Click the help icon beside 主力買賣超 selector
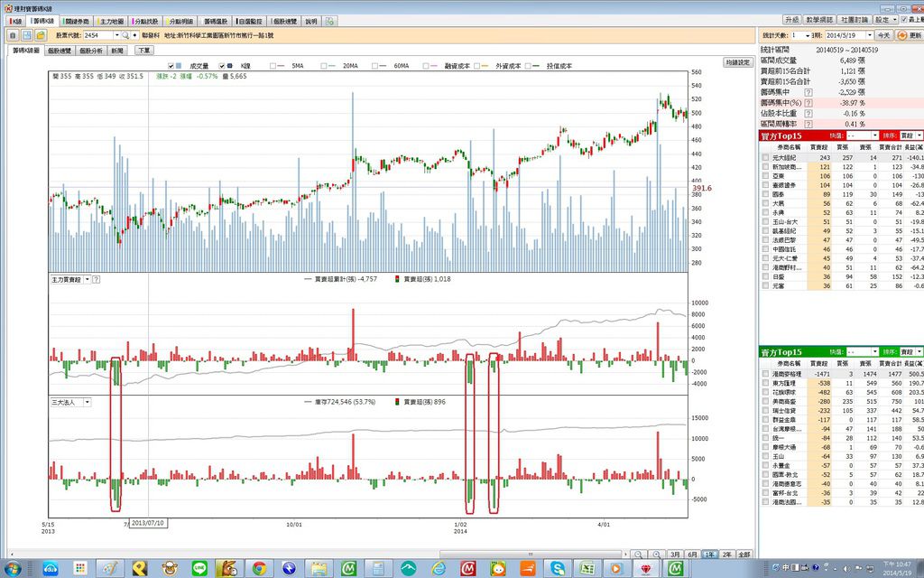The image size is (924, 578). click(97, 280)
